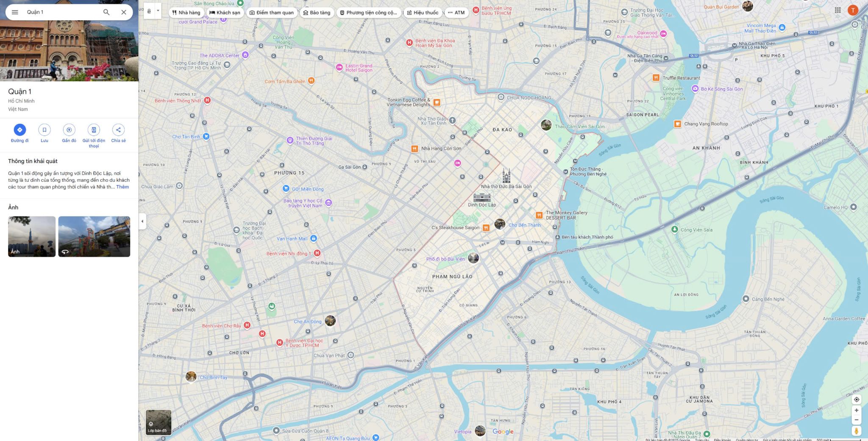Click the Đường đi directions icon

[19, 130]
